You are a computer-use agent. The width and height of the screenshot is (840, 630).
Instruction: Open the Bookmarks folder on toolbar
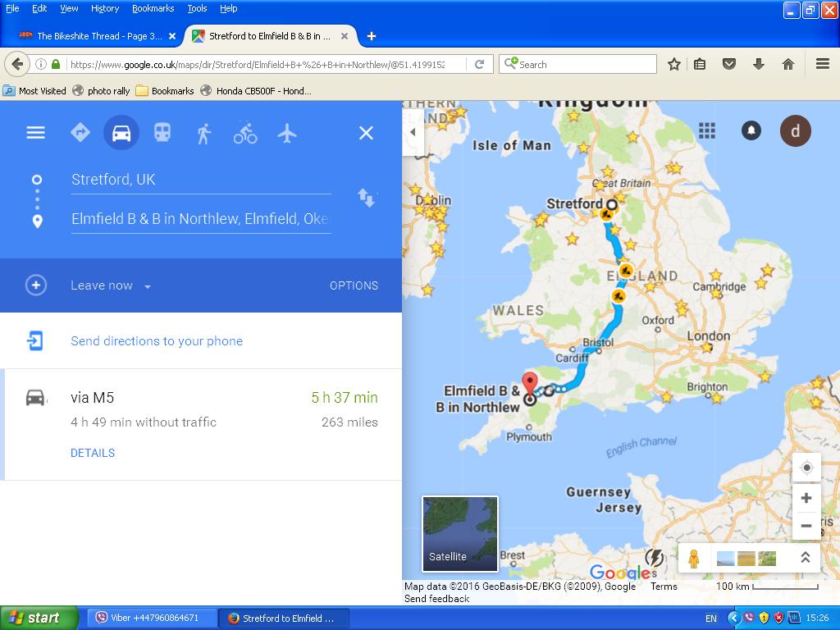(164, 91)
